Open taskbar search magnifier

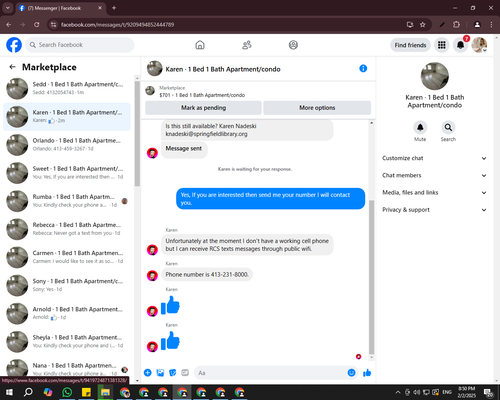(x=28, y=392)
